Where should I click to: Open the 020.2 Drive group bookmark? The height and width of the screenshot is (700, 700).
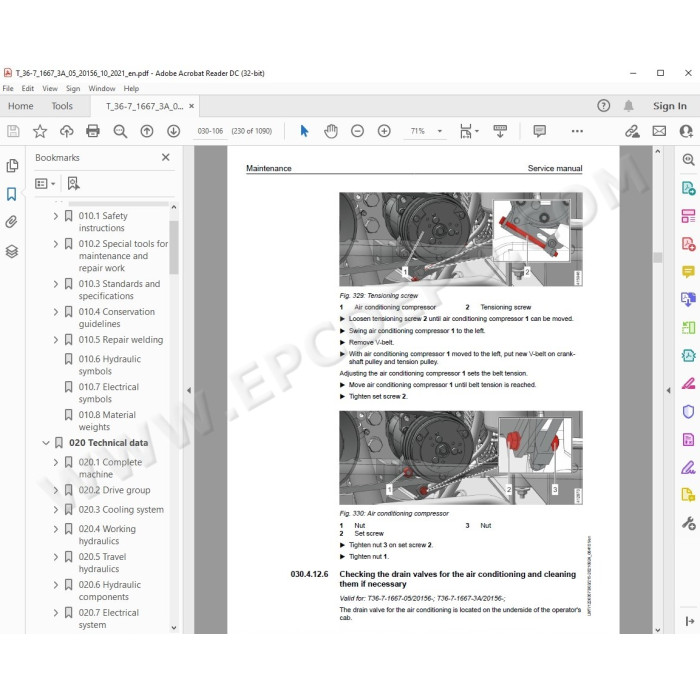pos(114,490)
